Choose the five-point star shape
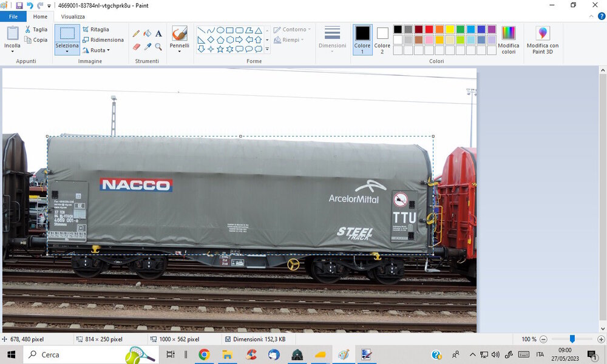 point(220,49)
